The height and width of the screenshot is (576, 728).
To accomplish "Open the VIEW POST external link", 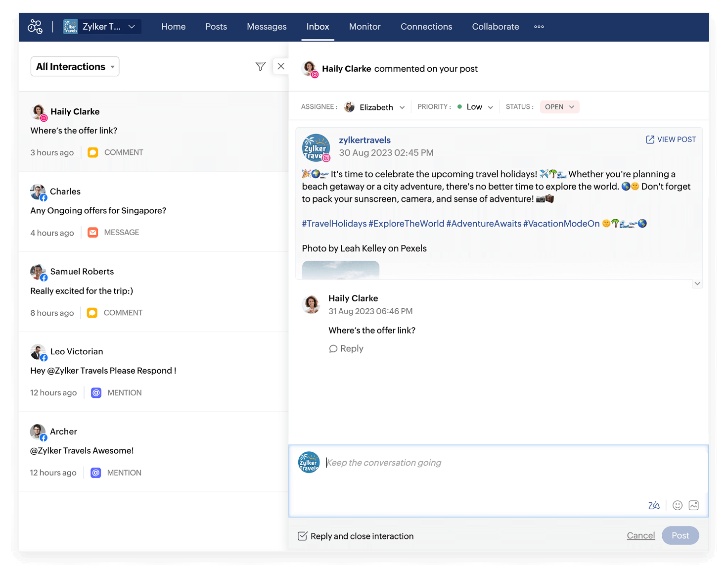I will [671, 140].
